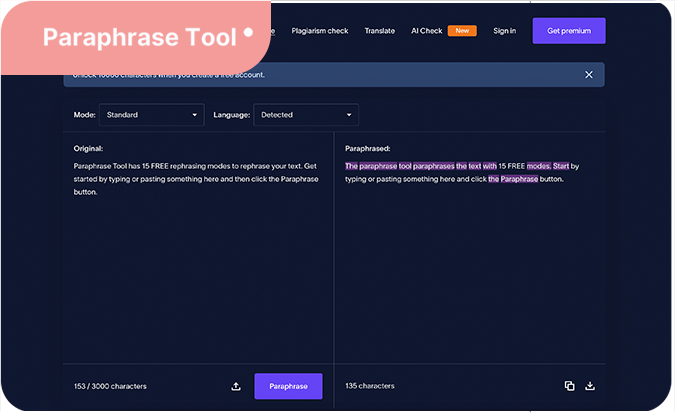Click the purple Paraphrase button
The height and width of the screenshot is (414, 675).
(x=288, y=386)
